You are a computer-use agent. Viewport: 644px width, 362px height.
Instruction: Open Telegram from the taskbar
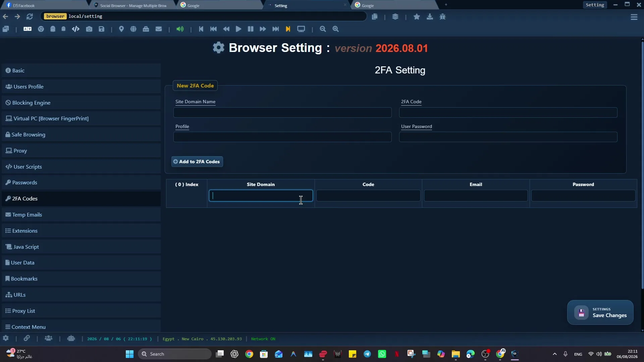pyautogui.click(x=367, y=354)
